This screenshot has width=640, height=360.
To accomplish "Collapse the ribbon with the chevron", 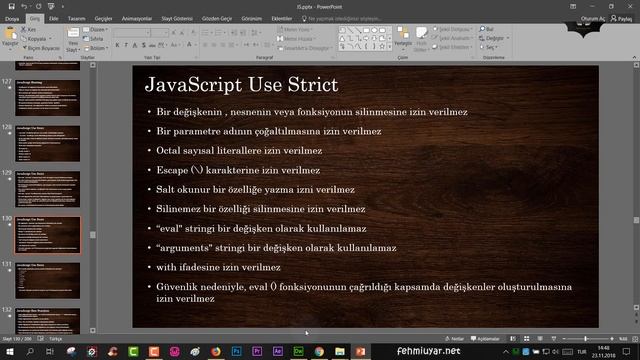I will pyautogui.click(x=634, y=58).
